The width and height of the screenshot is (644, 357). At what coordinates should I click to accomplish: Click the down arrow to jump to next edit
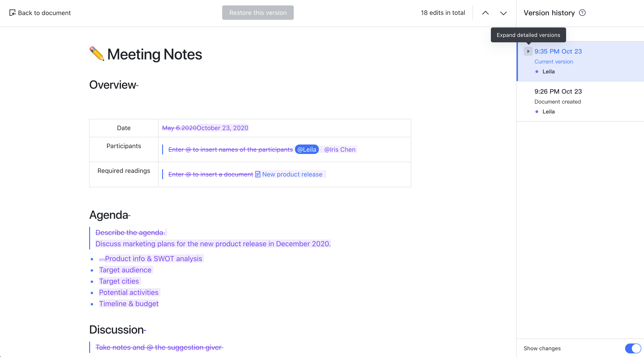click(x=503, y=13)
